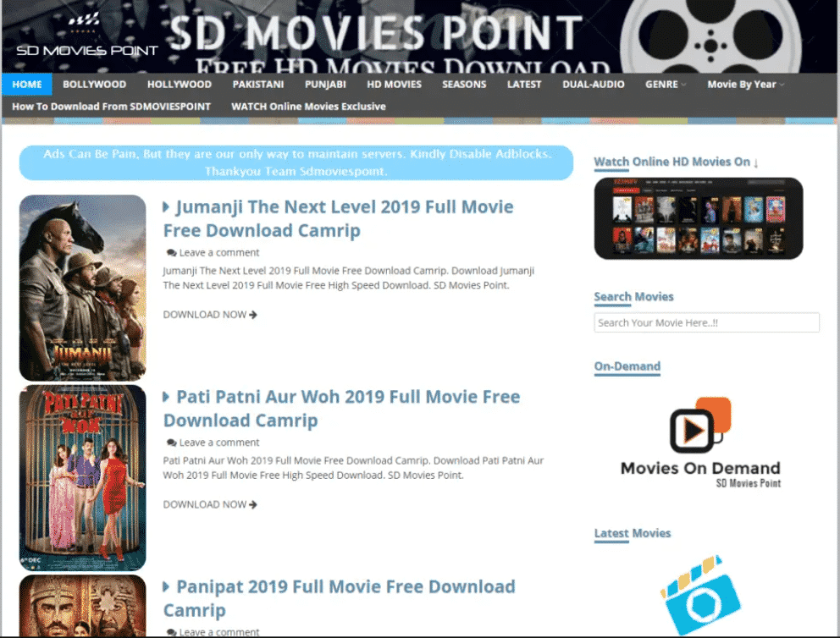840x638 pixels.
Task: Click arrow before Pati Patni title
Action: point(166,397)
